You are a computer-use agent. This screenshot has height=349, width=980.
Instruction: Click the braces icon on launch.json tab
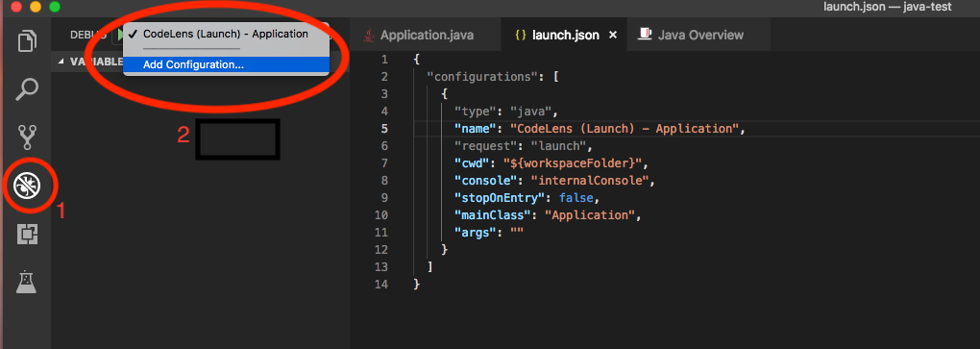(520, 35)
